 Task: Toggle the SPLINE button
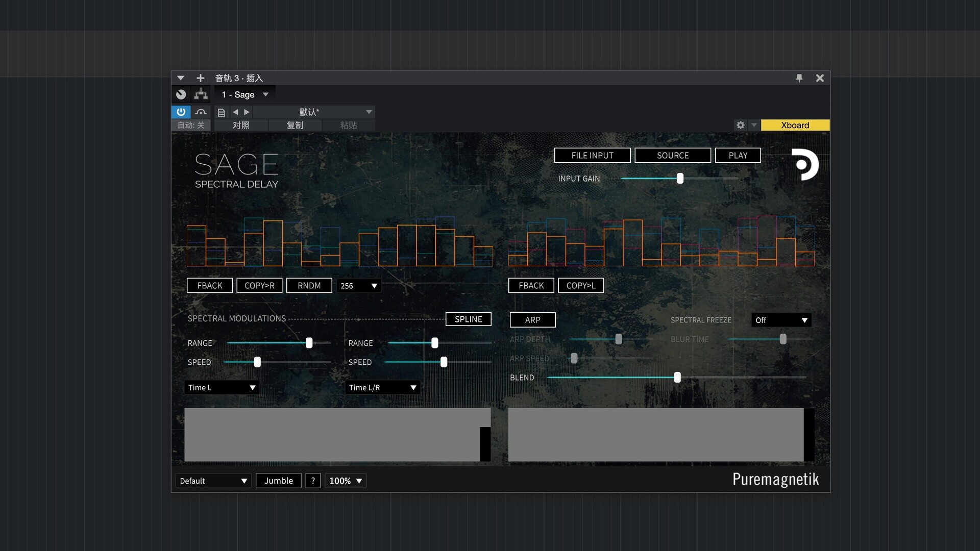pos(469,319)
